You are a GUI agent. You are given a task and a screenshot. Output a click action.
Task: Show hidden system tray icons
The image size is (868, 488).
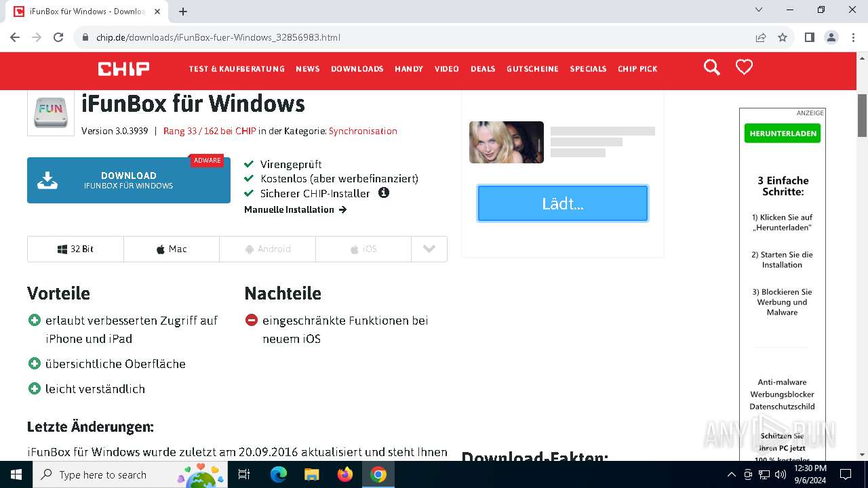pyautogui.click(x=731, y=474)
